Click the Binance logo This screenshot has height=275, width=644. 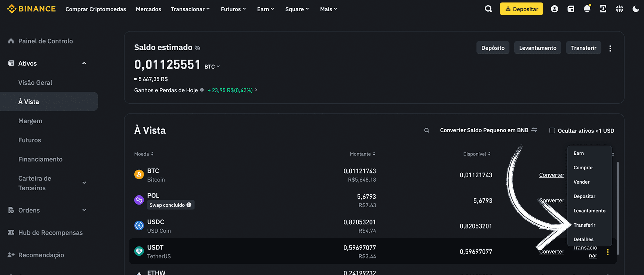point(31,9)
